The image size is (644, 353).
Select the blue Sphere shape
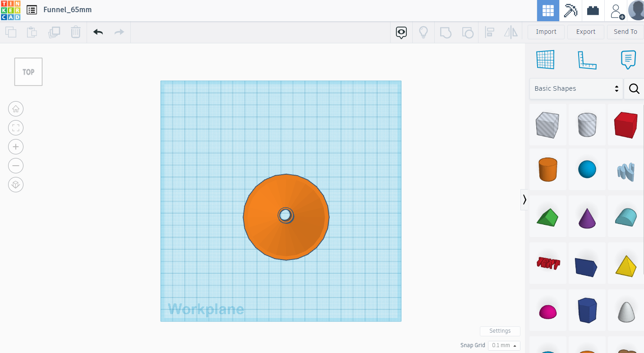click(587, 170)
